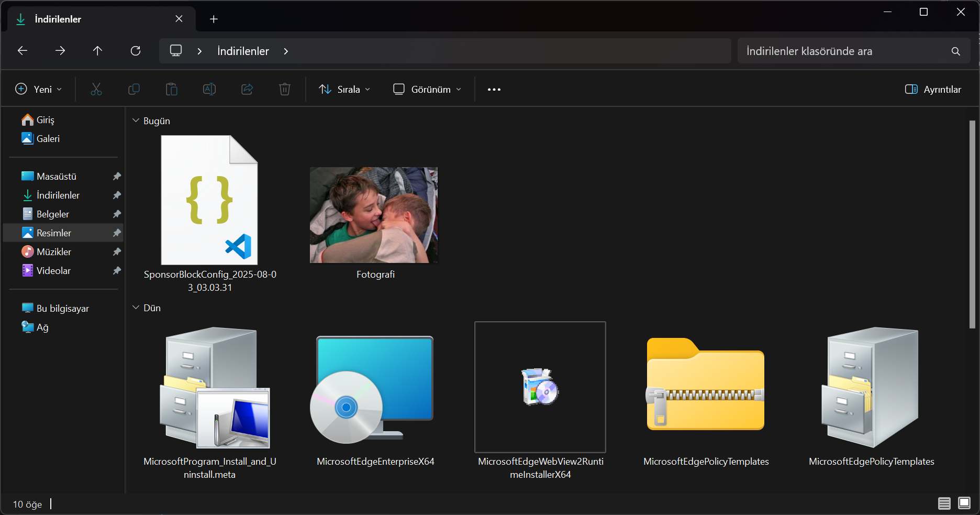This screenshot has width=980, height=515.
Task: Select MicrosoftEdgeWebView2RuntimeInstallerX64 file
Action: (x=540, y=401)
